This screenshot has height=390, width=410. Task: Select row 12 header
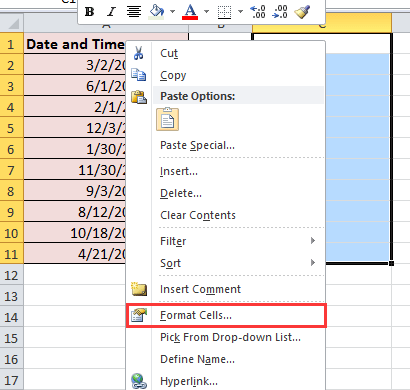tap(12, 275)
